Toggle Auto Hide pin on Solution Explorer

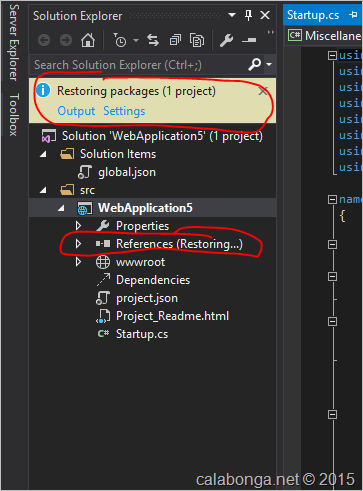[248, 15]
